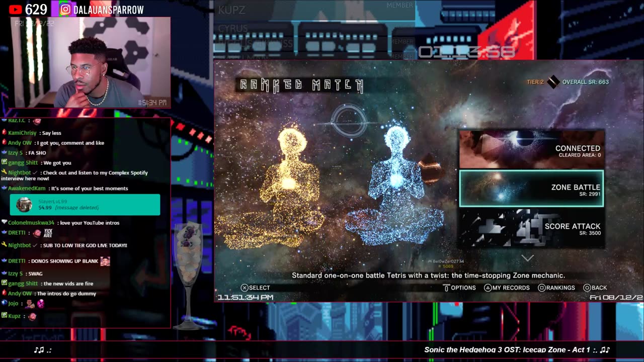Image resolution: width=644 pixels, height=362 pixels.
Task: Click the square icon beside RANKINGS
Action: (541, 288)
